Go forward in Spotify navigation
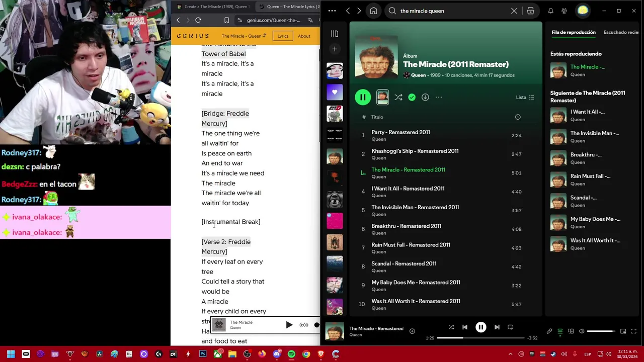 point(359,11)
